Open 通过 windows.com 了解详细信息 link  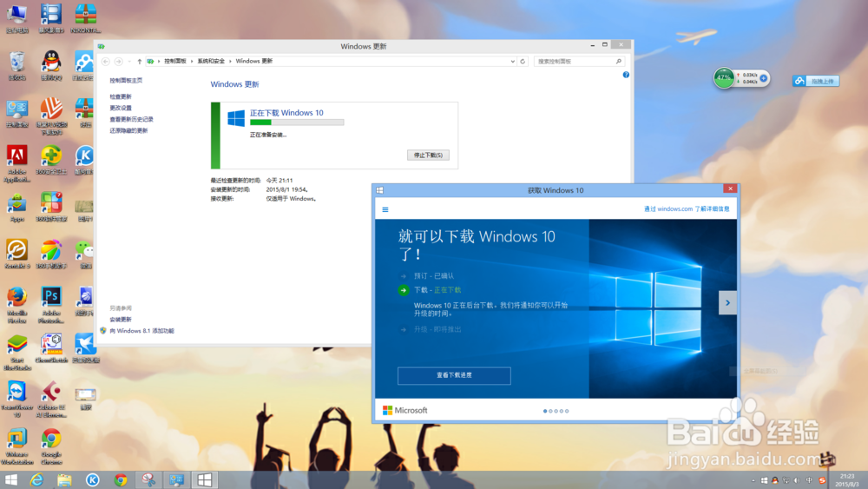[687, 208]
